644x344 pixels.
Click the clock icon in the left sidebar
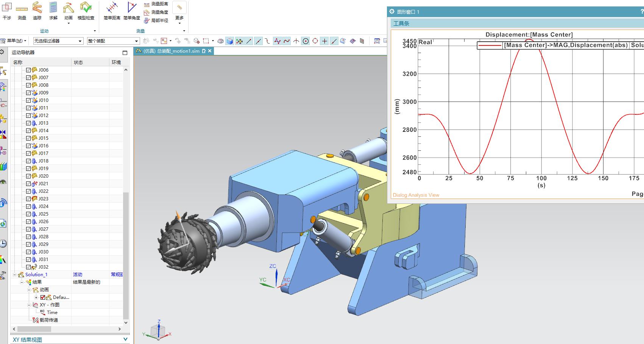click(x=3, y=243)
